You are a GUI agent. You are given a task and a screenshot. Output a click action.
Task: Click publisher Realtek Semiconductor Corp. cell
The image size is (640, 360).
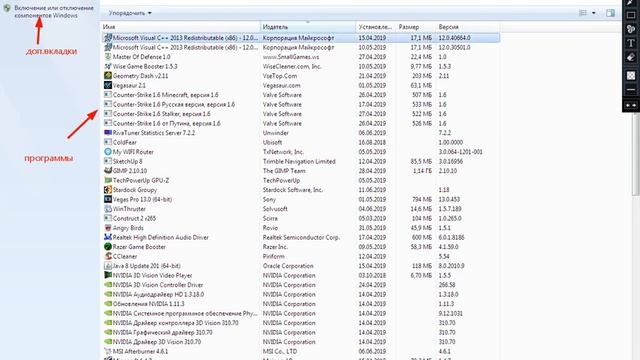[x=301, y=237]
